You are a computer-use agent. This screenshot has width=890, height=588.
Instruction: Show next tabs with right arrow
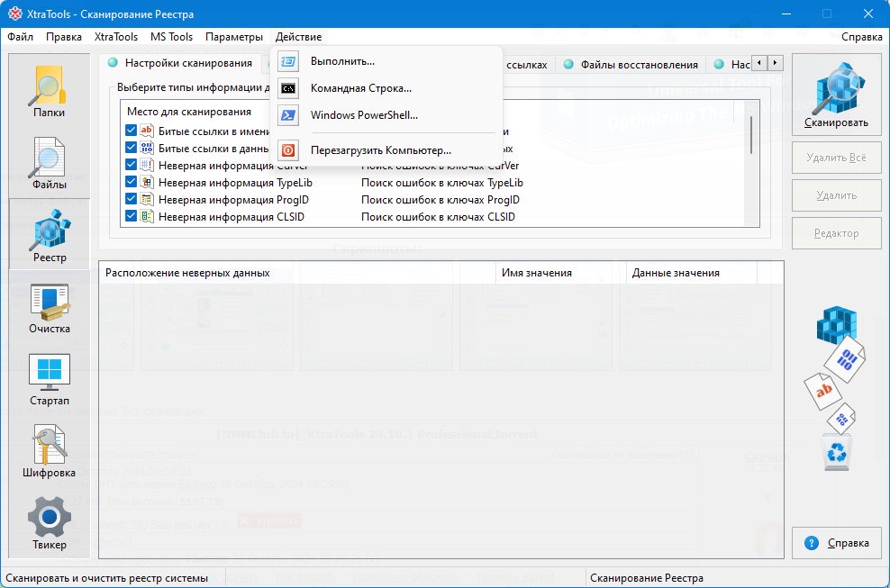click(x=775, y=63)
